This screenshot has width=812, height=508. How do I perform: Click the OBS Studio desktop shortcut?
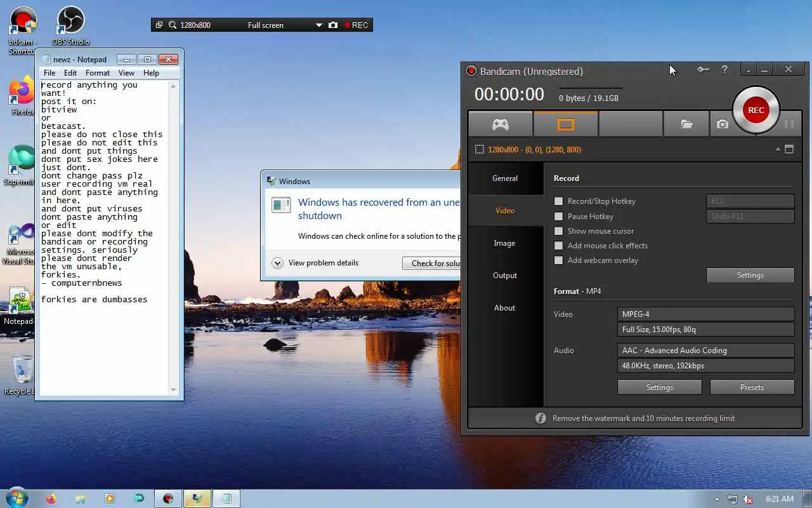[70, 25]
